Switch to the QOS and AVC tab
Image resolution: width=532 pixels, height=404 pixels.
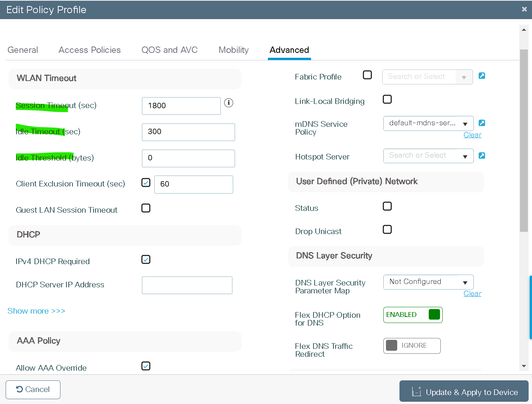pyautogui.click(x=170, y=50)
